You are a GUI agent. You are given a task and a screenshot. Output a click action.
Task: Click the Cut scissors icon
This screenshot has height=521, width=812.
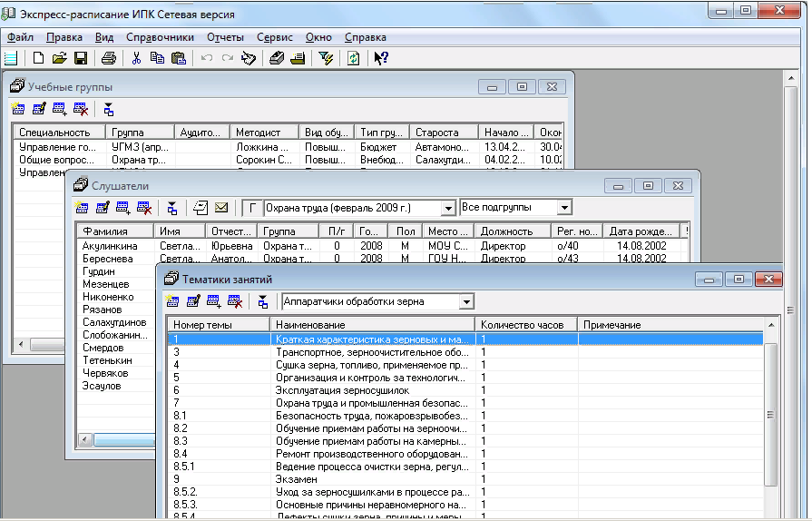pyautogui.click(x=136, y=59)
